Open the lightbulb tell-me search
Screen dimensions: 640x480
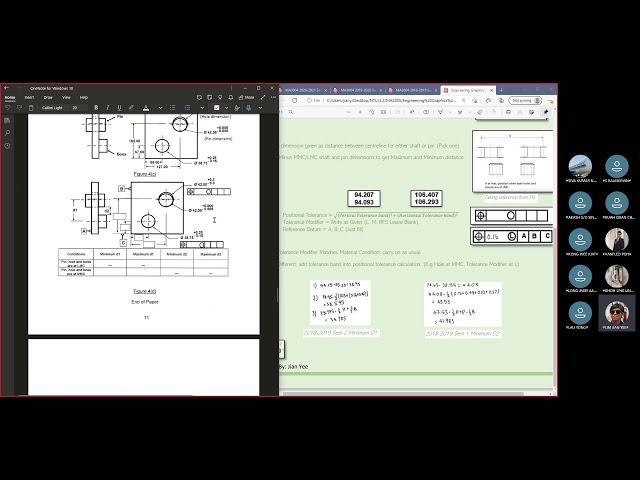pyautogui.click(x=220, y=98)
